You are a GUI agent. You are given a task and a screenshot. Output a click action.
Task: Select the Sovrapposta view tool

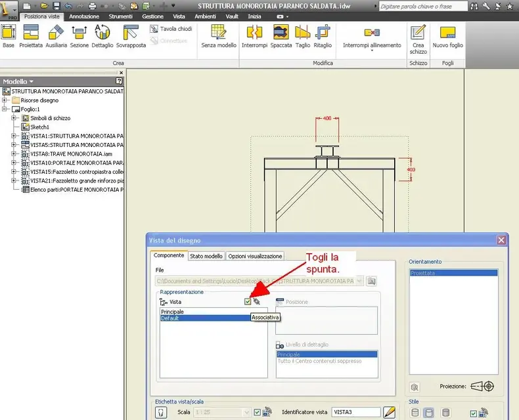click(x=131, y=36)
